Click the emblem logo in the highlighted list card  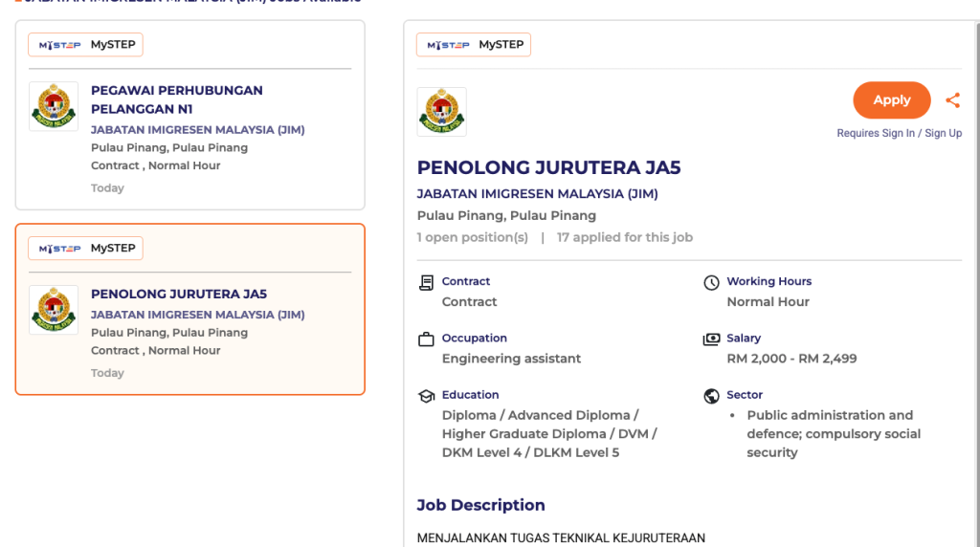coord(54,310)
